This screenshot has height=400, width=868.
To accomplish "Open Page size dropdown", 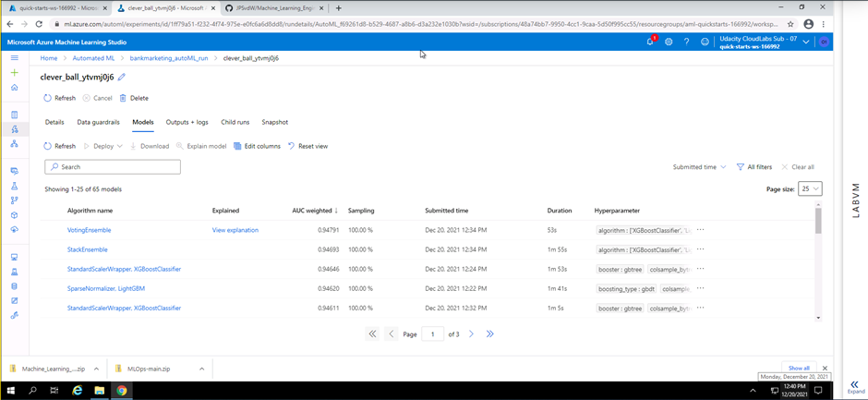I will [x=810, y=189].
